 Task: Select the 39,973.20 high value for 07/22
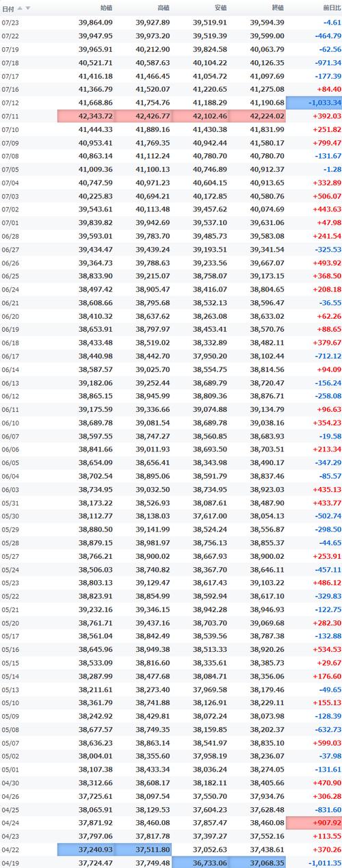[x=153, y=36]
